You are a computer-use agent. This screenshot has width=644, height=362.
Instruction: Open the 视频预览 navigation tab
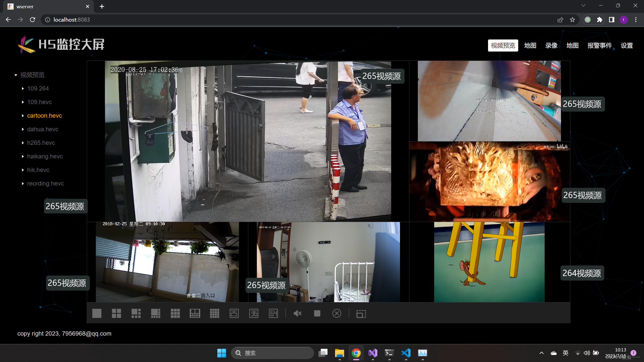pyautogui.click(x=503, y=46)
